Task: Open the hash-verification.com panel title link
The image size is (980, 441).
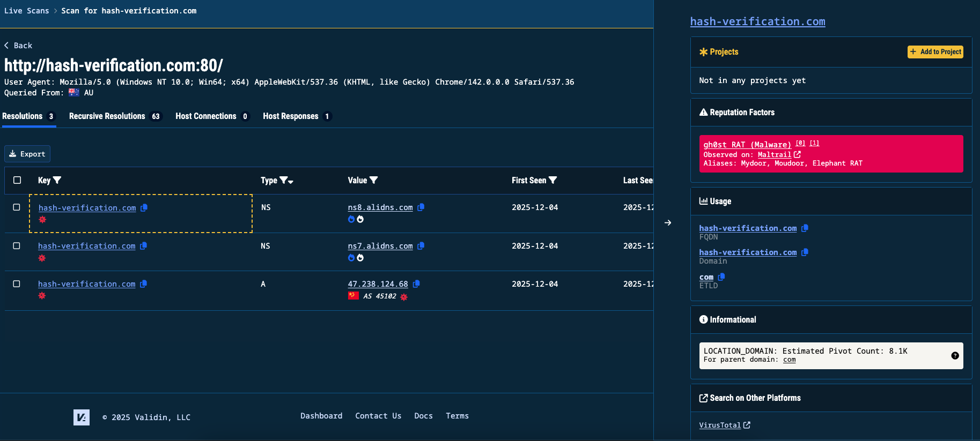Action: (x=757, y=21)
